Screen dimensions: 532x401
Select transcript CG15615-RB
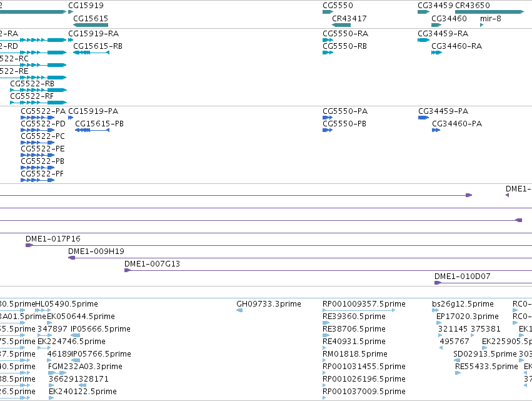(98, 46)
